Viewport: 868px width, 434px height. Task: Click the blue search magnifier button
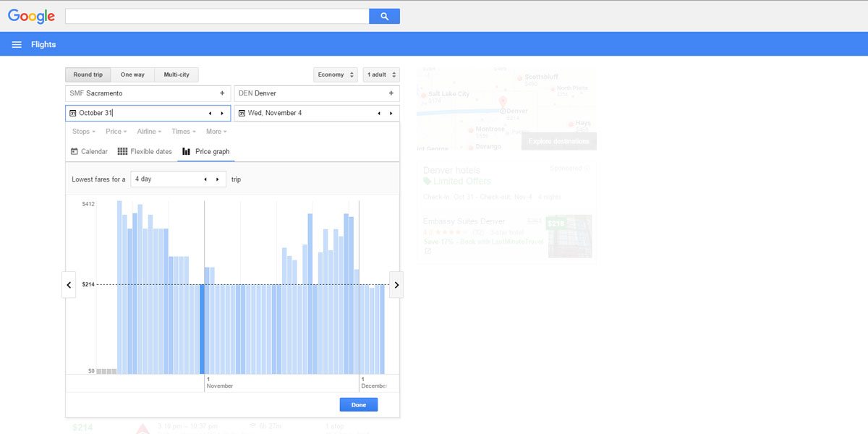coord(384,17)
